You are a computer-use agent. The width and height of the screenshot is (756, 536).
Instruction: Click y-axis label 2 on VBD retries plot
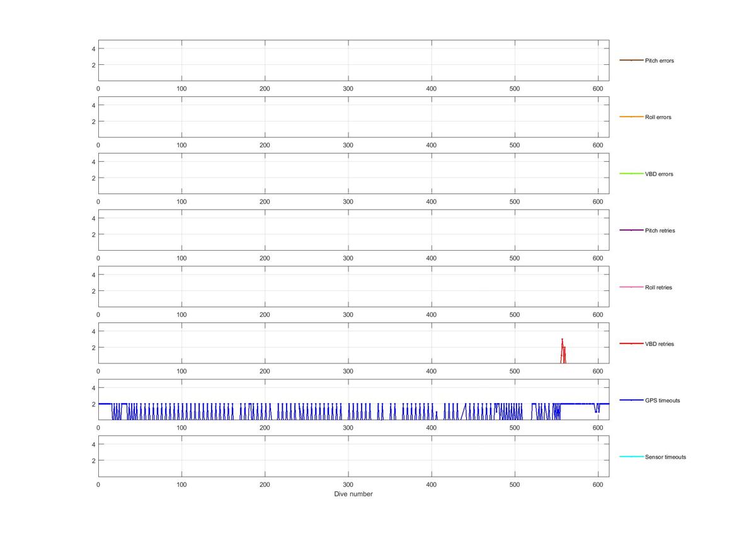pyautogui.click(x=93, y=348)
